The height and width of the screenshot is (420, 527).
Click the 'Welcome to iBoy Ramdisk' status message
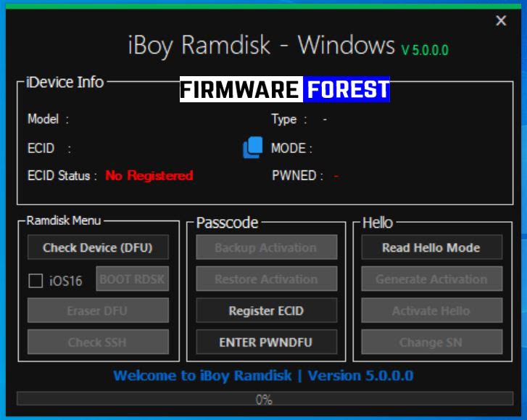pos(263,375)
